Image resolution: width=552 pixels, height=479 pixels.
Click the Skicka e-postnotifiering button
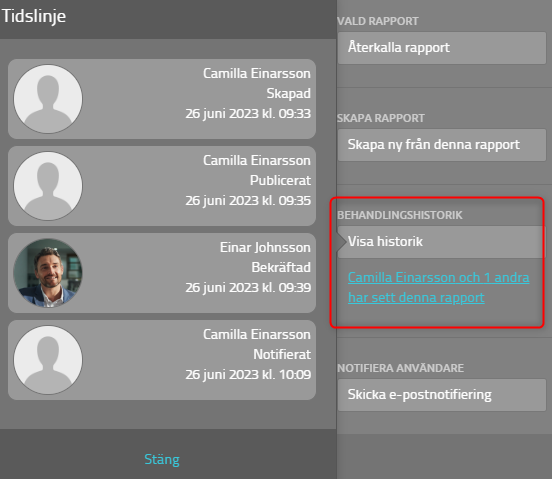pyautogui.click(x=442, y=395)
